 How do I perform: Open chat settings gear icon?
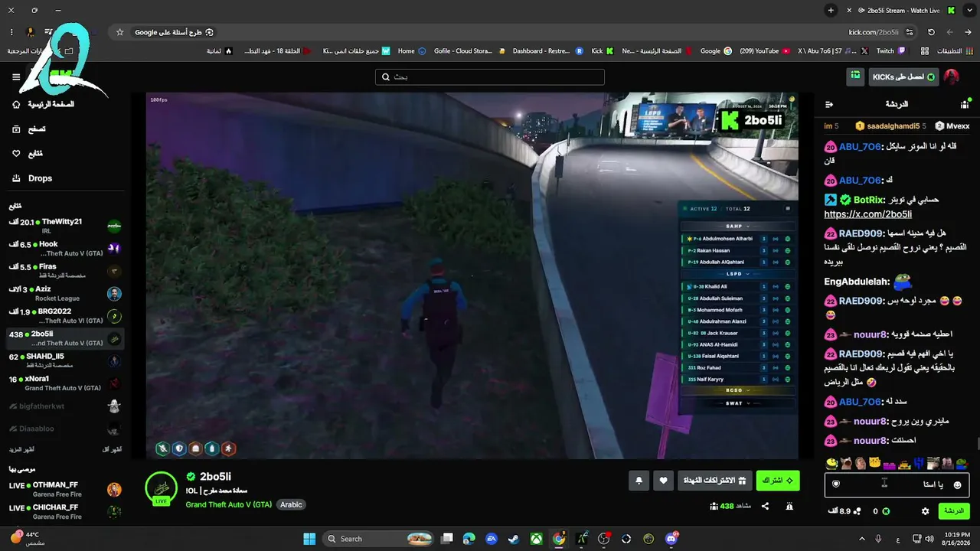(925, 511)
